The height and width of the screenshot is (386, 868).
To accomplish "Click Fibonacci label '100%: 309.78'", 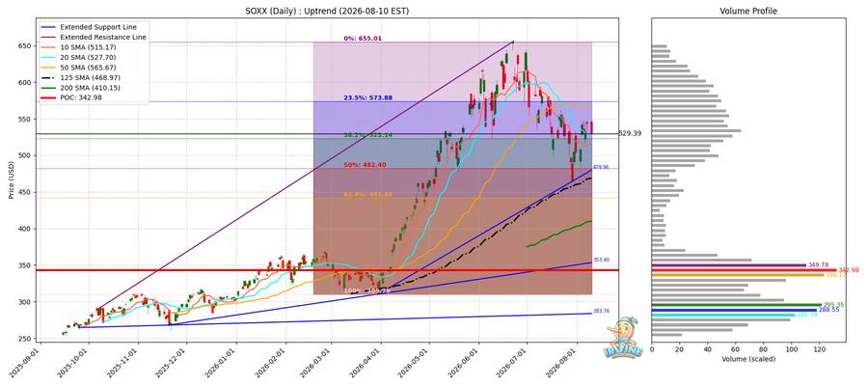I will (367, 290).
